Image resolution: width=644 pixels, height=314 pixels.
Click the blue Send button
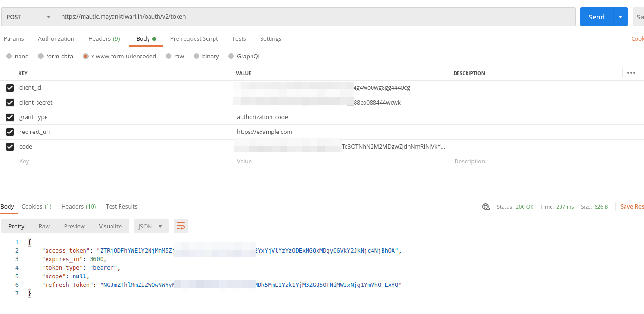point(597,17)
